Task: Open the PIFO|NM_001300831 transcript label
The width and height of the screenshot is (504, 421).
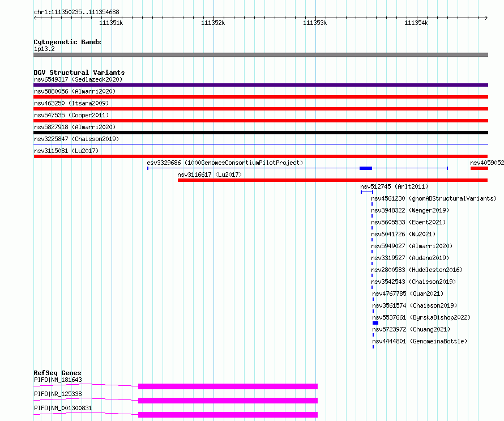Action: pos(63,408)
